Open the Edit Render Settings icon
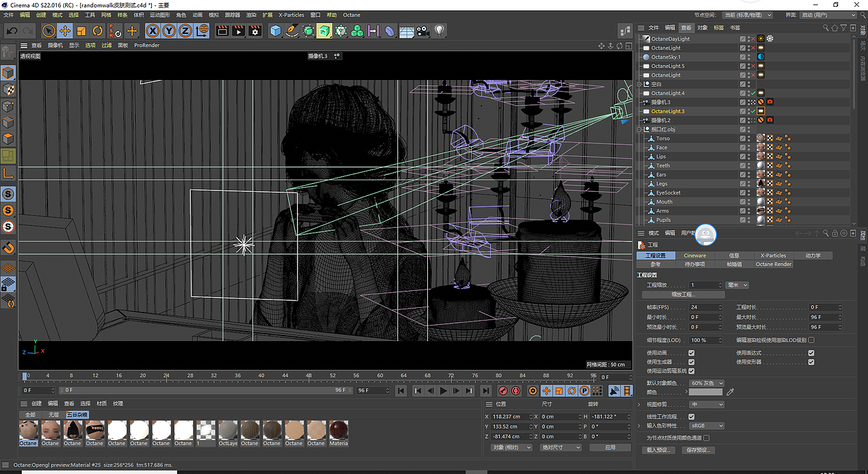The height and width of the screenshot is (474, 868). pyautogui.click(x=255, y=31)
